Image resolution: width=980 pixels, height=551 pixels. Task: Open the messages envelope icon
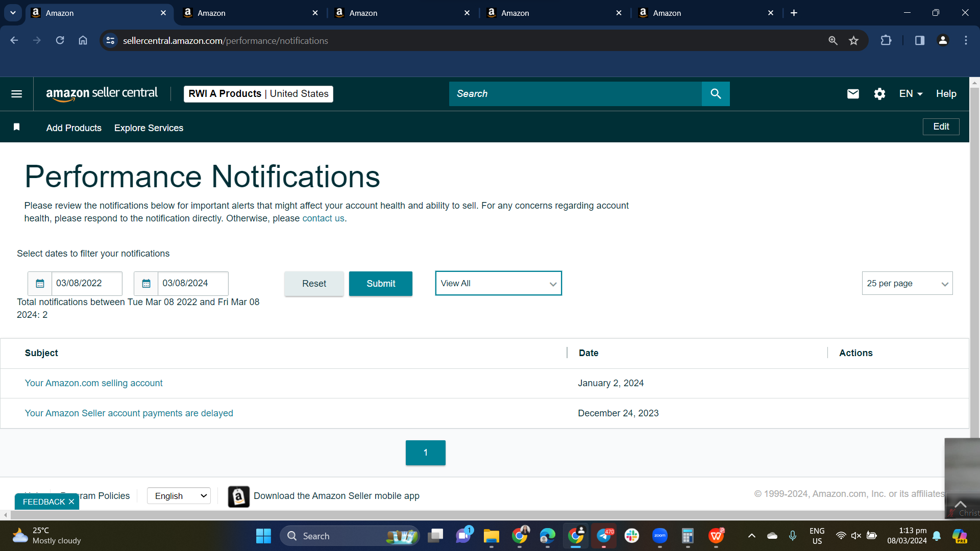click(x=853, y=94)
